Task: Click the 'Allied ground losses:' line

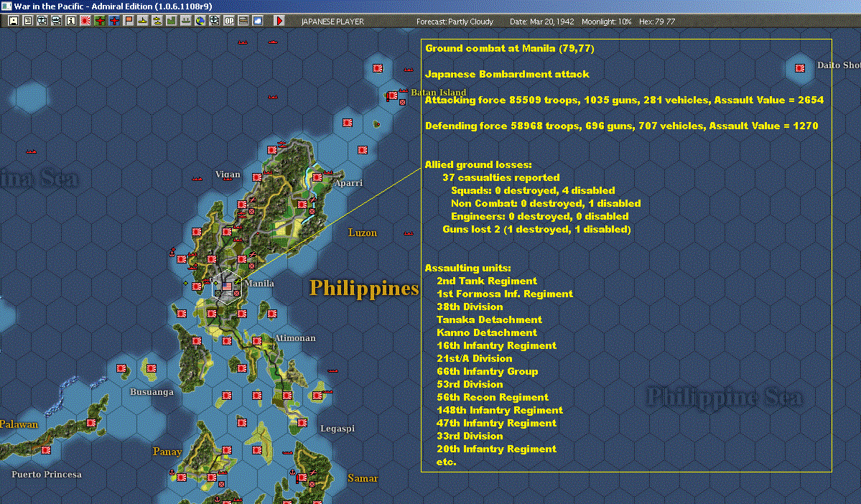Action: pyautogui.click(x=478, y=164)
